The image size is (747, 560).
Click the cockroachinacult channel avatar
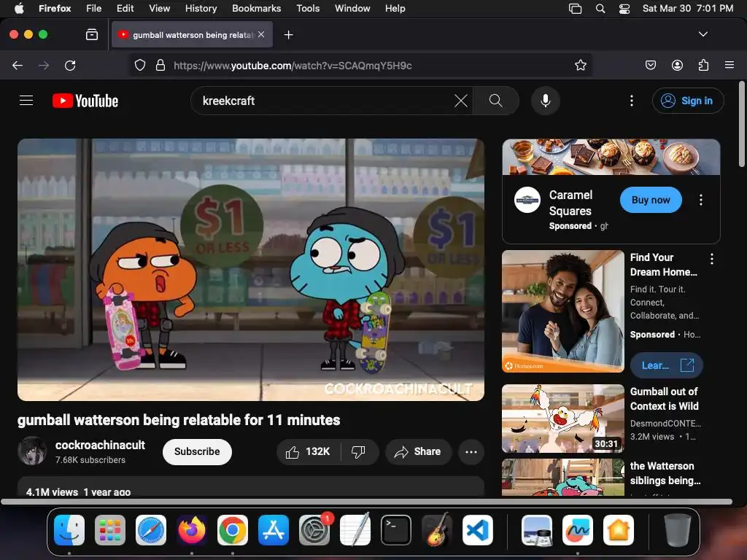click(x=32, y=451)
